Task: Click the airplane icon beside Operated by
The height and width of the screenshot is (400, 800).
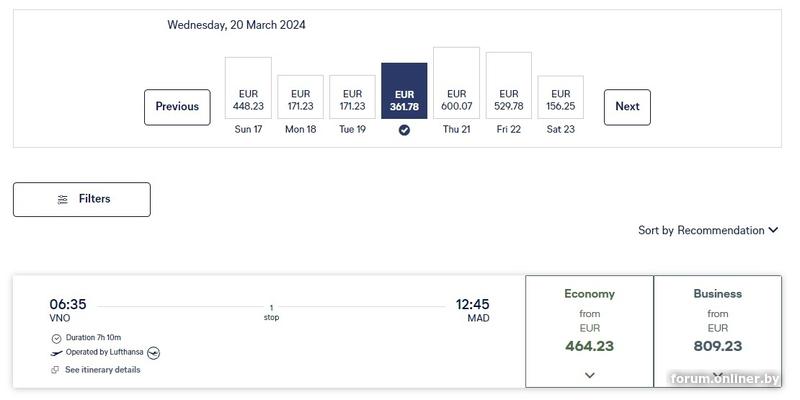Action: pyautogui.click(x=56, y=353)
